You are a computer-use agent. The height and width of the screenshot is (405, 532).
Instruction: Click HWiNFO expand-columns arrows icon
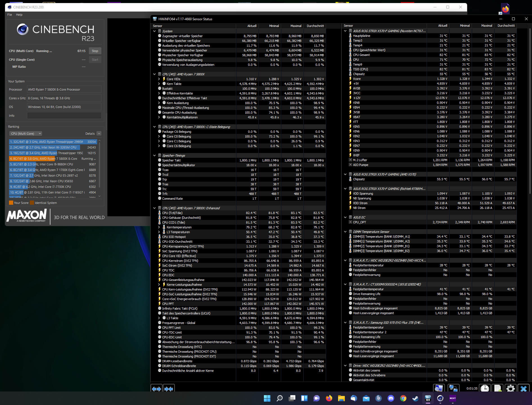(157, 389)
